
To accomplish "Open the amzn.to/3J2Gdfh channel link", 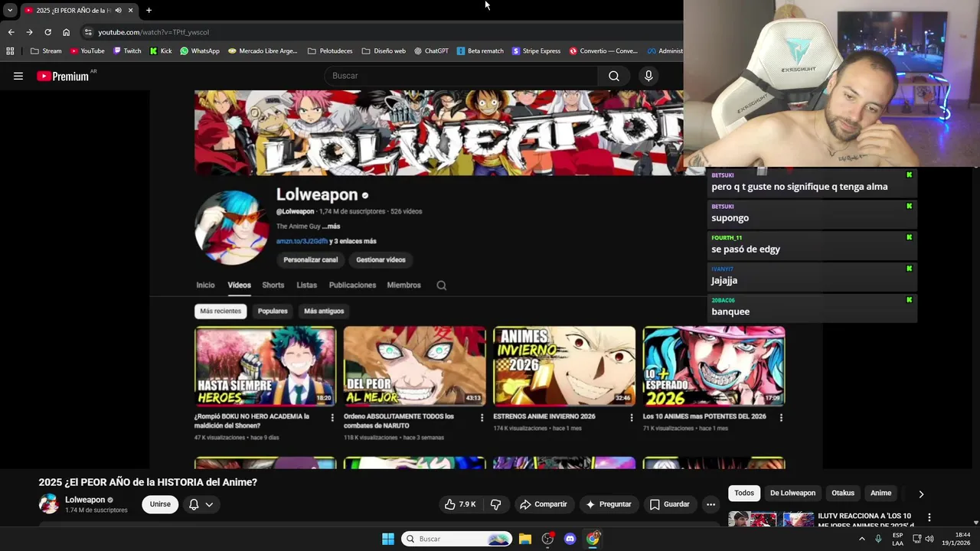I will [x=302, y=241].
